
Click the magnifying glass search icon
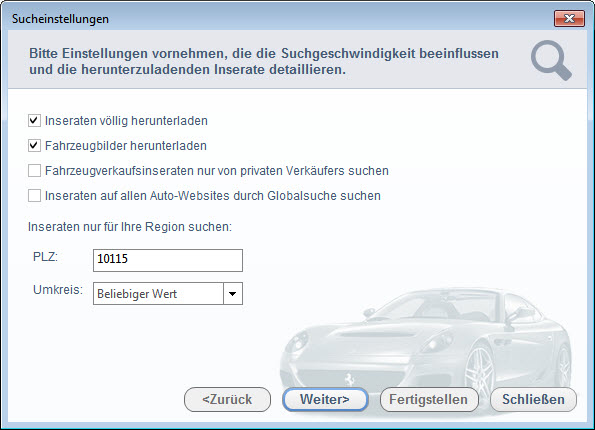(551, 60)
